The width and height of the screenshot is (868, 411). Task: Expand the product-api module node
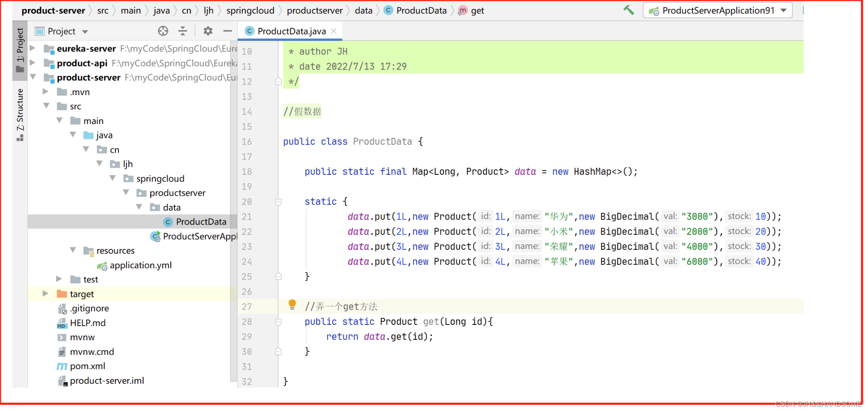pyautogui.click(x=33, y=63)
